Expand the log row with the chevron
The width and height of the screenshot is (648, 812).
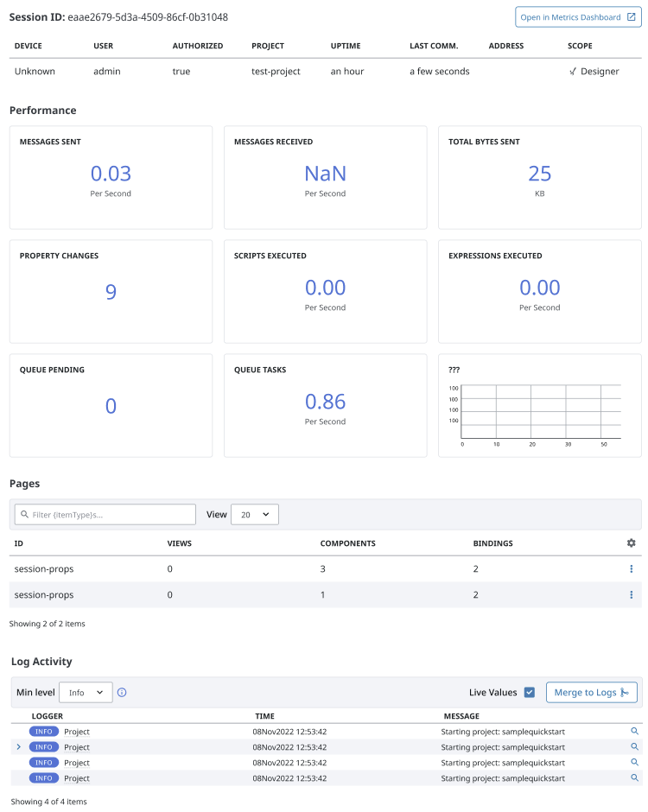click(19, 746)
